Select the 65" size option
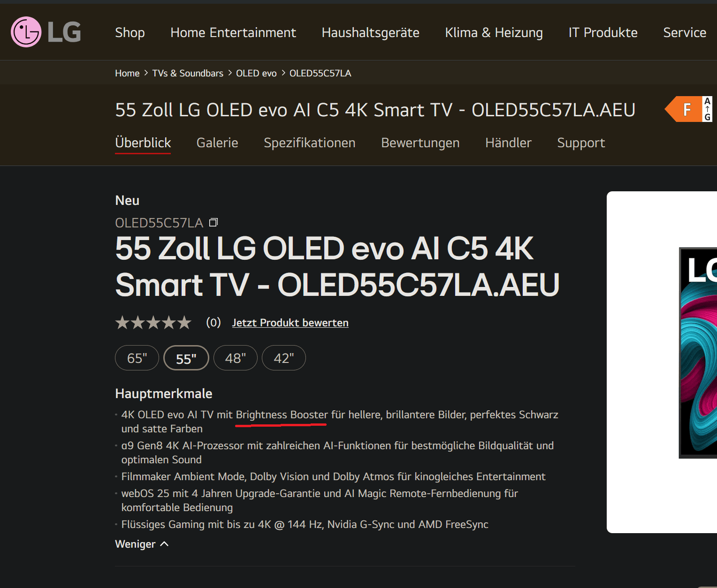The width and height of the screenshot is (717, 588). point(137,358)
